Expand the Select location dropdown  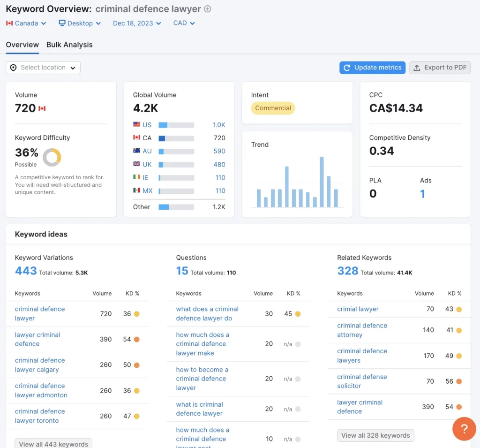pos(43,68)
